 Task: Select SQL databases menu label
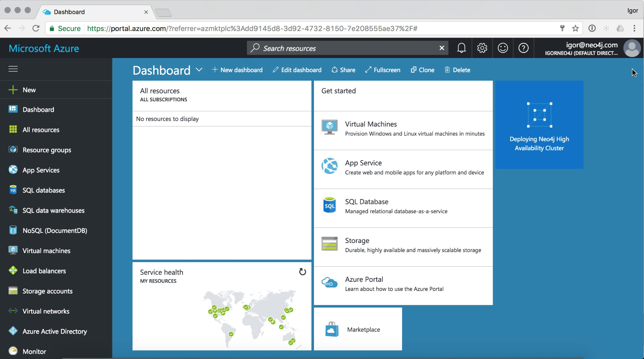[43, 190]
